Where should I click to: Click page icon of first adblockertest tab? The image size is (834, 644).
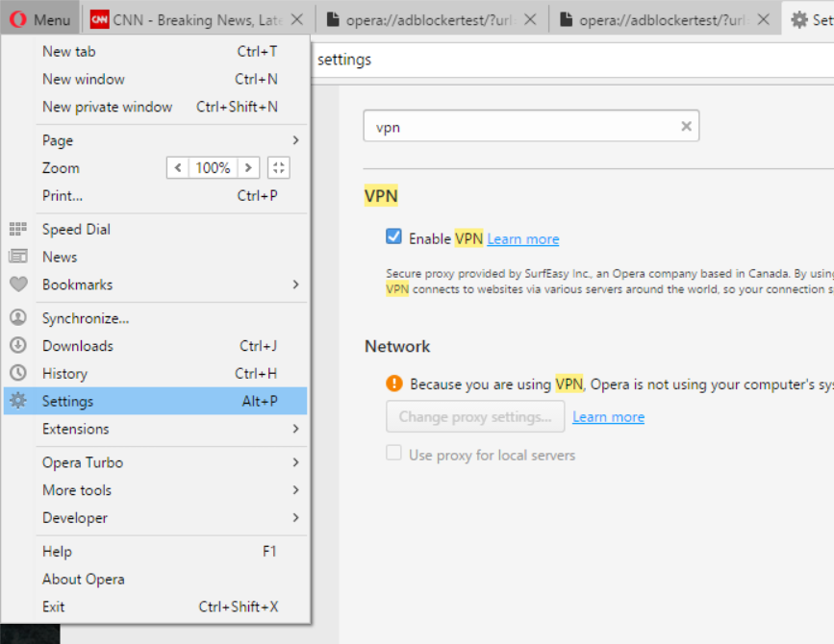[333, 19]
